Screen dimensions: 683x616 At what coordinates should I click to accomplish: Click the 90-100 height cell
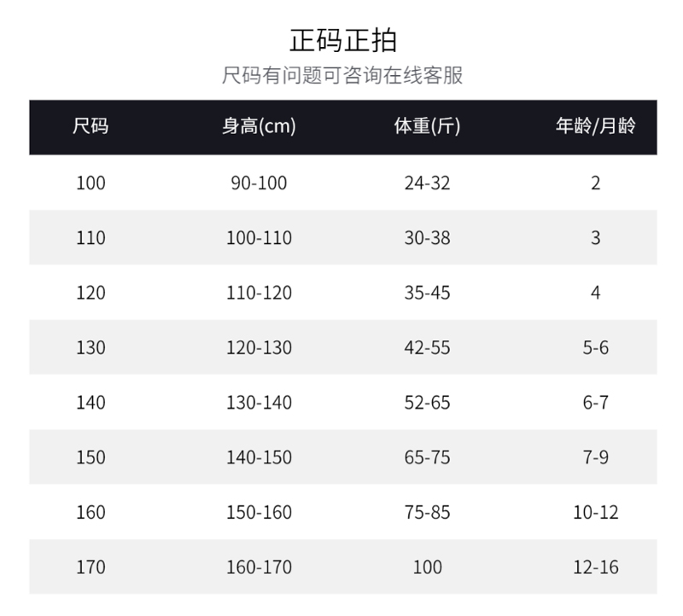pyautogui.click(x=259, y=183)
